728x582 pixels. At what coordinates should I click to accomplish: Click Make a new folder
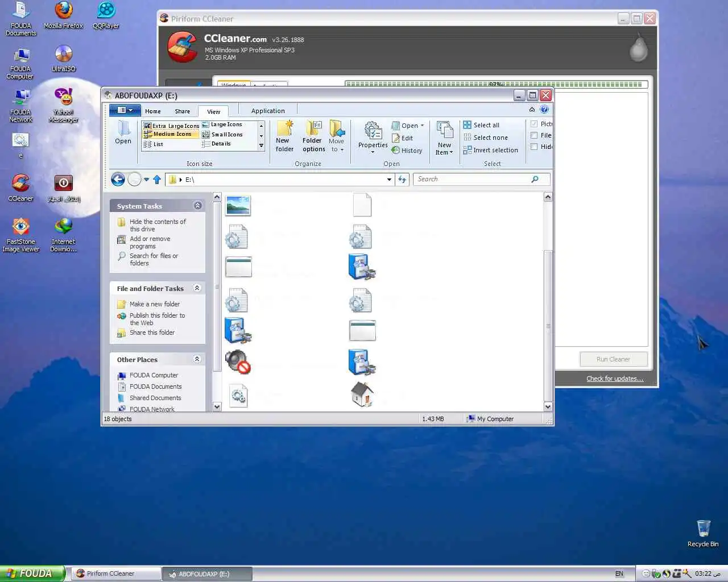click(155, 304)
